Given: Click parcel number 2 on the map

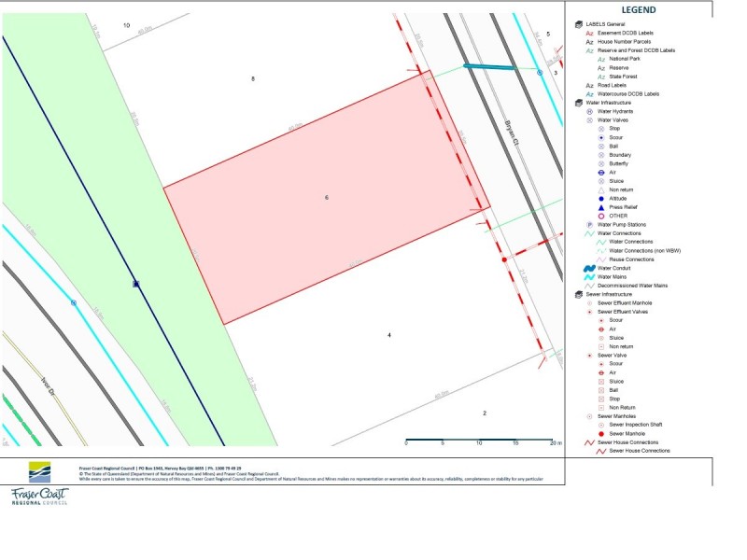Looking at the screenshot, I should pyautogui.click(x=485, y=413).
